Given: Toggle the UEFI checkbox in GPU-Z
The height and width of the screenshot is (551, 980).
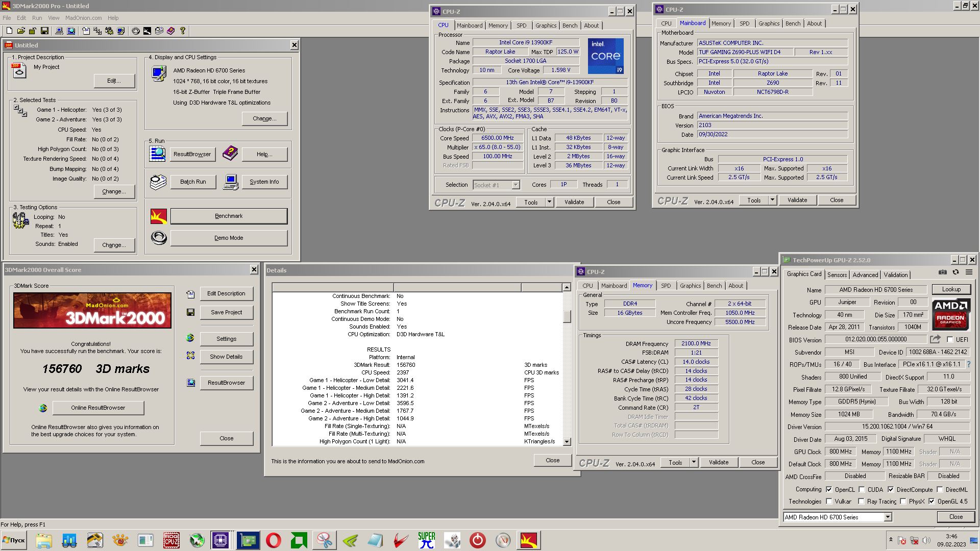Looking at the screenshot, I should coord(950,339).
